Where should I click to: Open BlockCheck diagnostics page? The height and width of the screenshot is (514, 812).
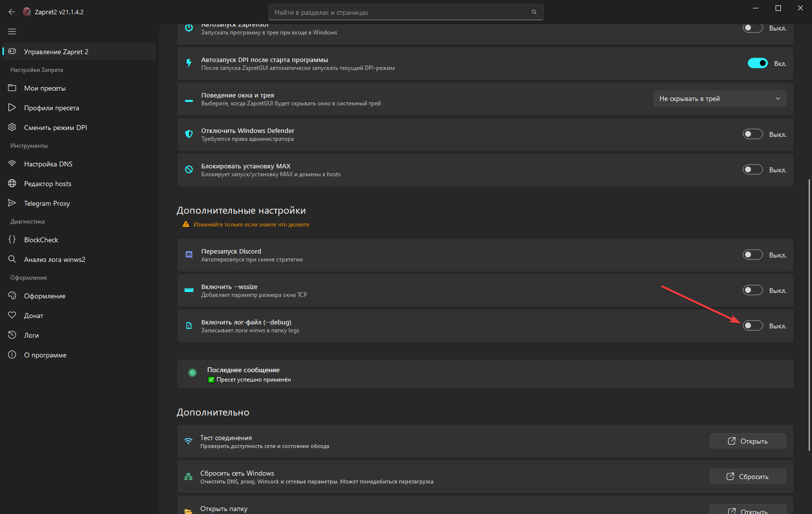[79, 239]
